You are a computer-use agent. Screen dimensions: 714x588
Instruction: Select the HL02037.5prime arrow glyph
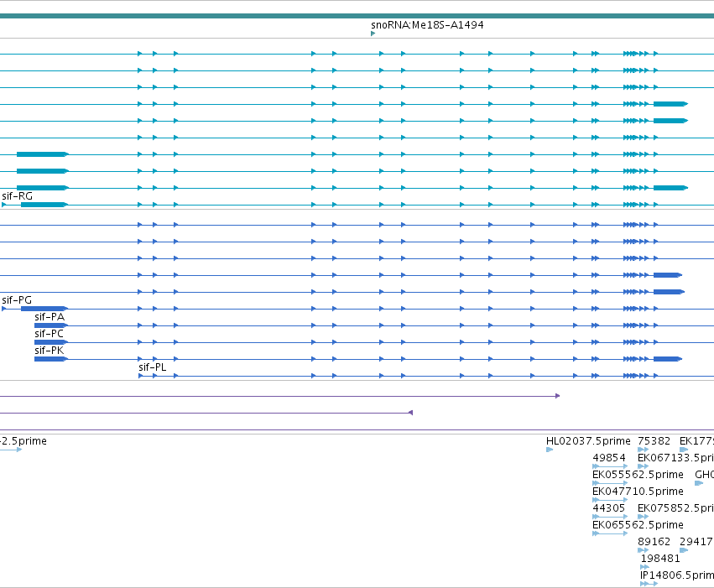550,450
